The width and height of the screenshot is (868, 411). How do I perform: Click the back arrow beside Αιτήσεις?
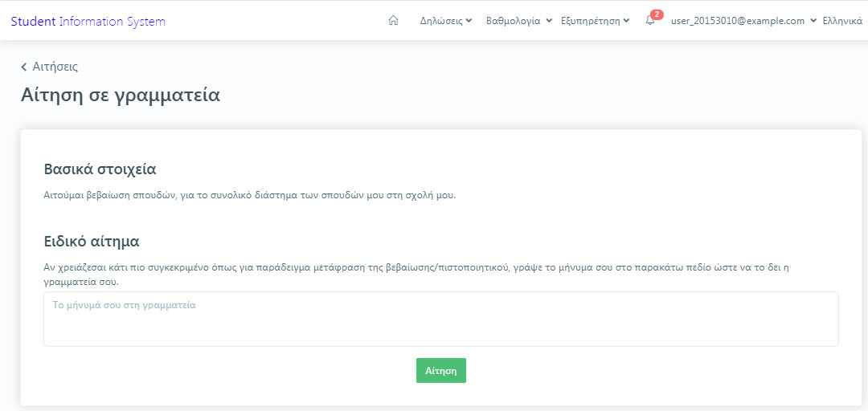(24, 67)
